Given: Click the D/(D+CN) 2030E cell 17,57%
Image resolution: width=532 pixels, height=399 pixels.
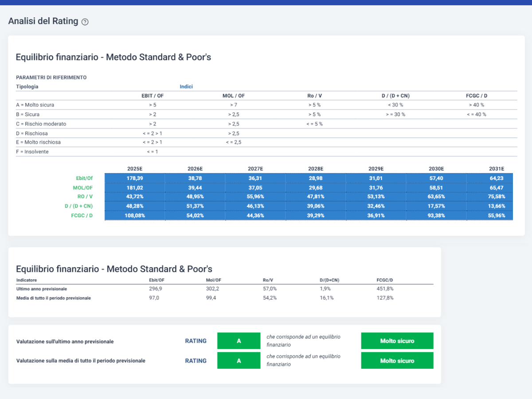Looking at the screenshot, I should (x=436, y=206).
